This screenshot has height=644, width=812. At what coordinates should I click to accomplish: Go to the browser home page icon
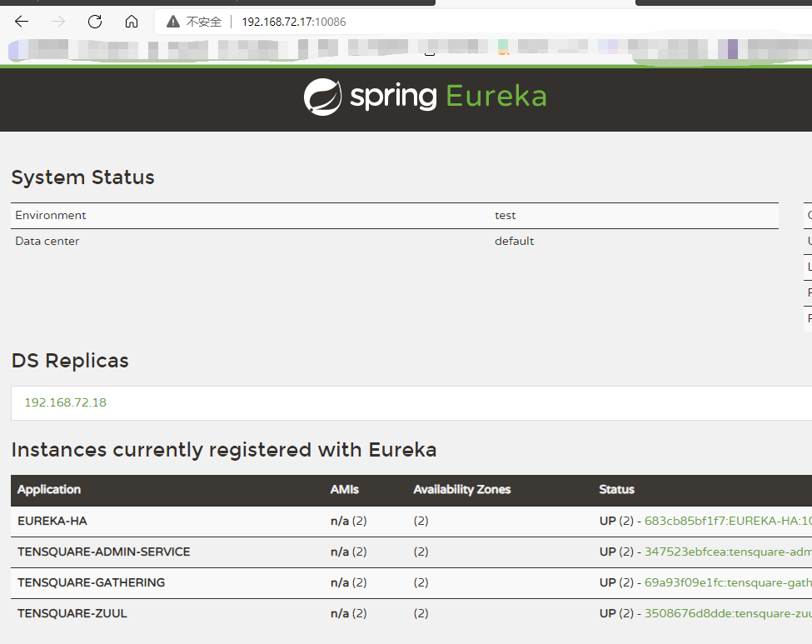tap(132, 22)
